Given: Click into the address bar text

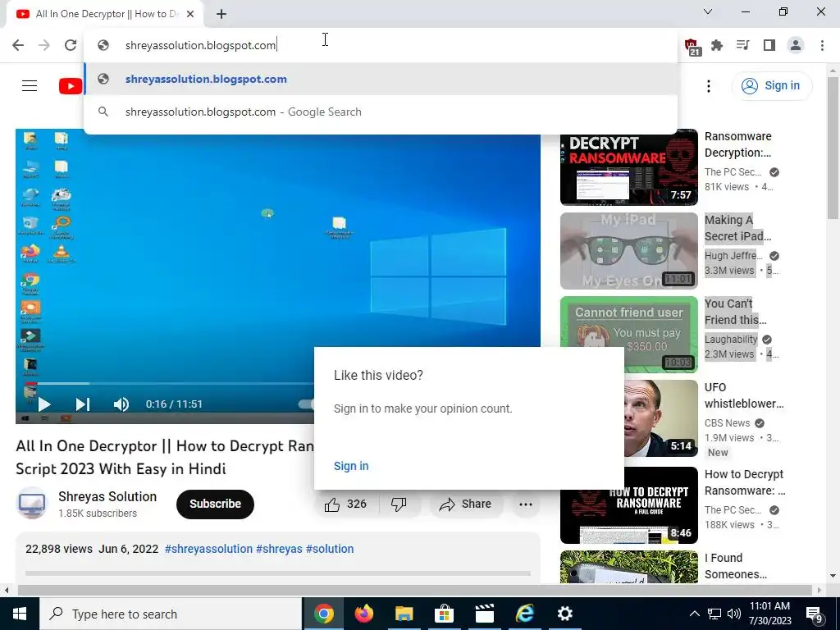Looking at the screenshot, I should [201, 46].
